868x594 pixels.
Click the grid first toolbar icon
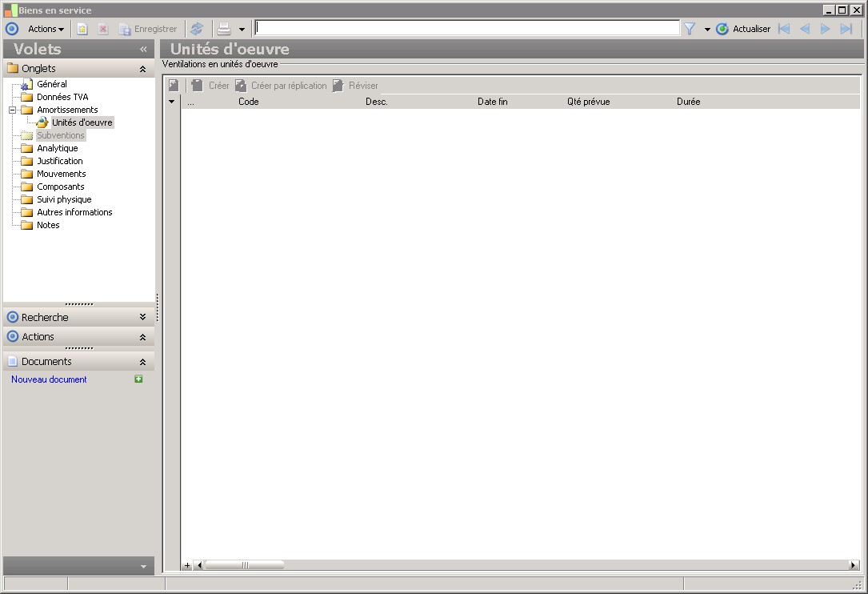pyautogui.click(x=174, y=86)
